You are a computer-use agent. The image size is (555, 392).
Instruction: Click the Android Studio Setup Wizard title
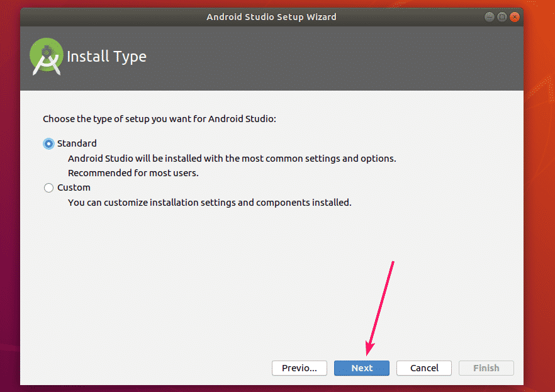271,17
